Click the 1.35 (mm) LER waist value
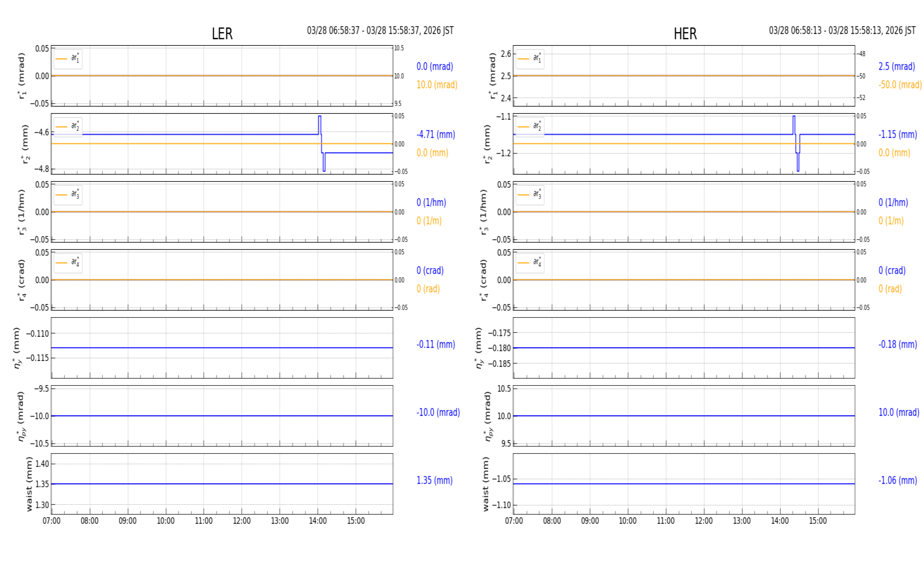The image size is (924, 565). (435, 481)
